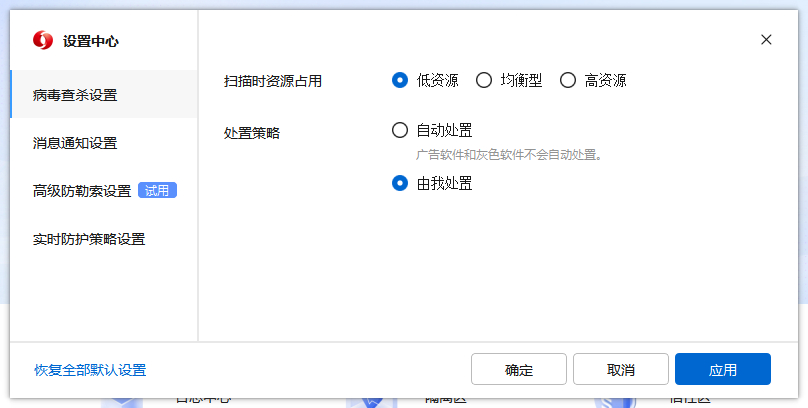Screen dimensions: 808x408
Task: Select the 低资源 radio button
Action: pyautogui.click(x=400, y=80)
